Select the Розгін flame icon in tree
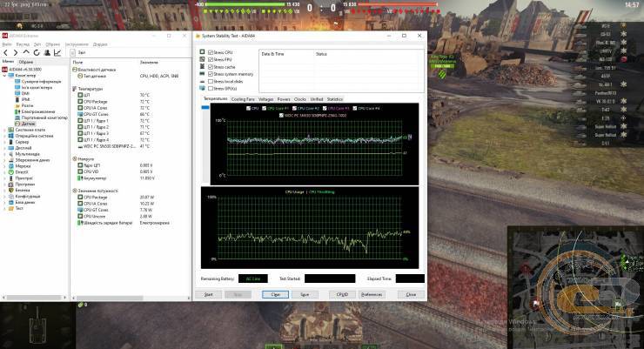The width and height of the screenshot is (644, 349). pyautogui.click(x=17, y=105)
